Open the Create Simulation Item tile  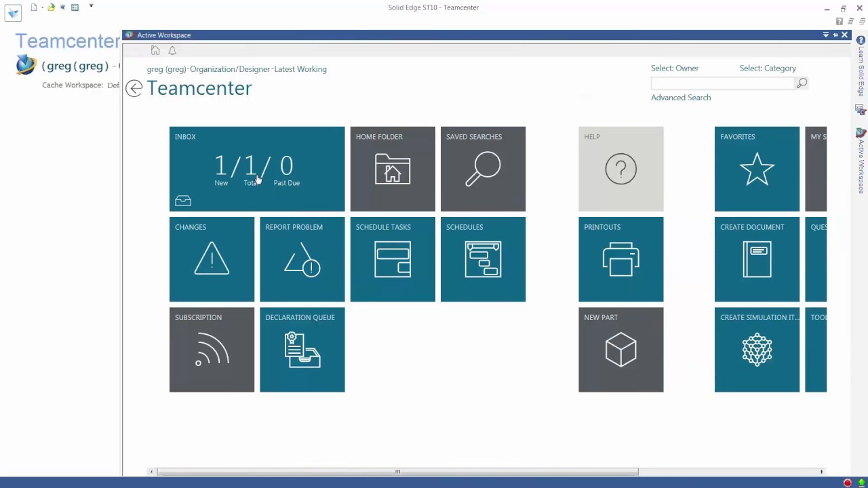coord(757,350)
